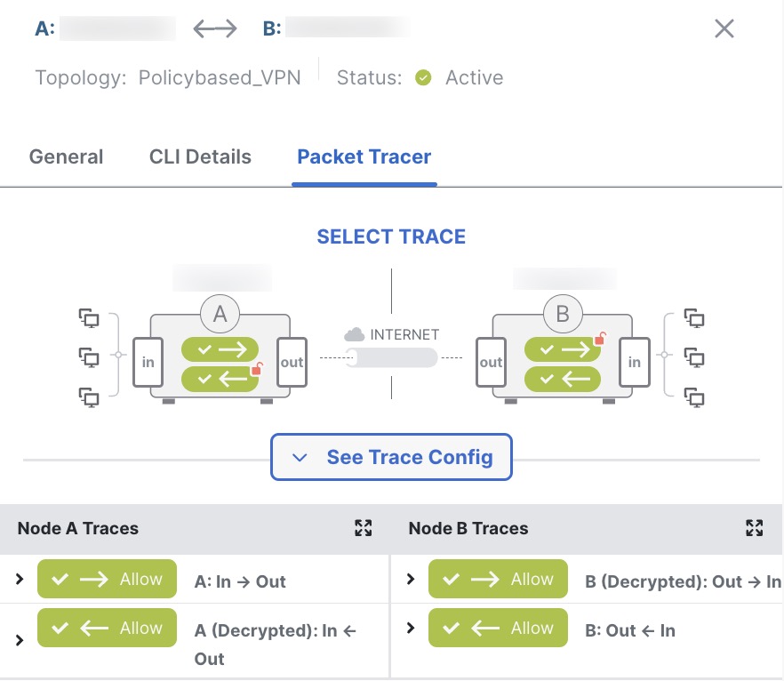
Task: Expand the B: Out ← In trace row
Action: (411, 628)
